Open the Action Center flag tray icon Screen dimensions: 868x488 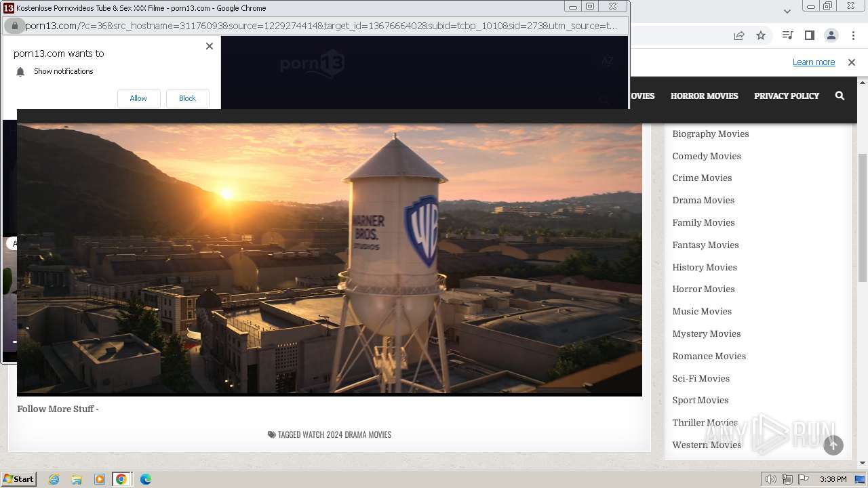click(804, 479)
